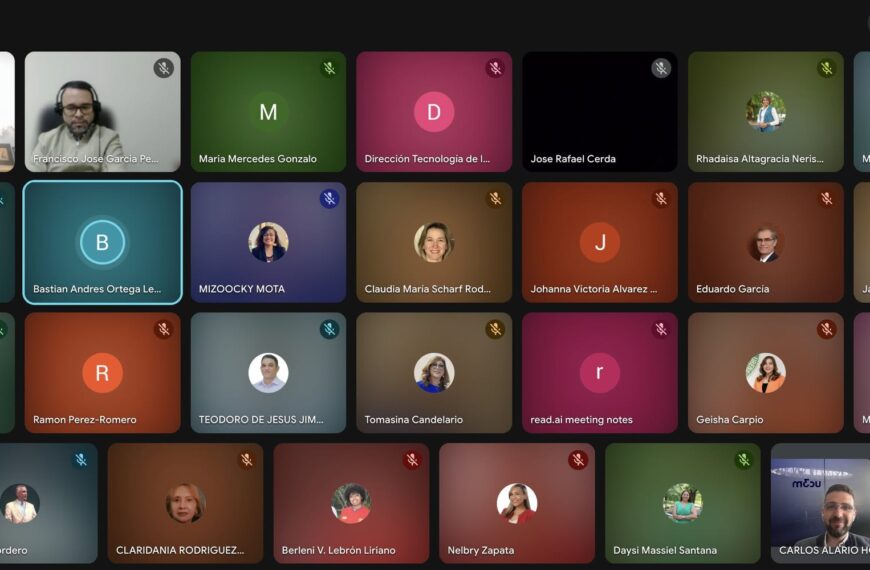
Task: Click muted mic icon on Jose Rafael Cerda tile
Action: point(661,68)
